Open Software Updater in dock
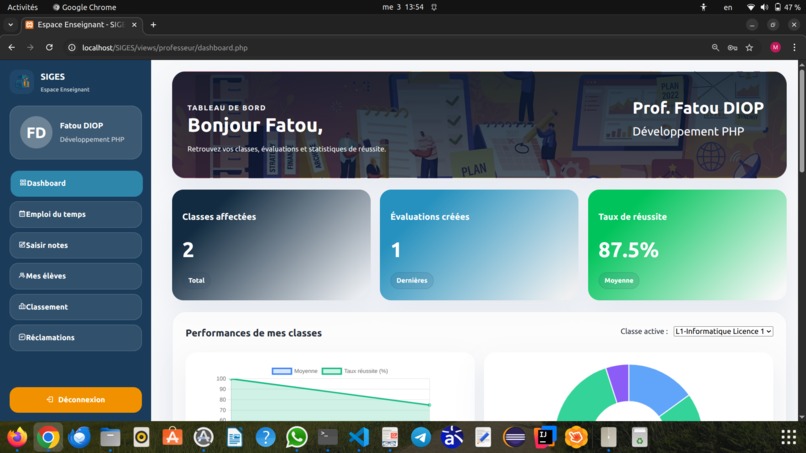806x453 pixels. click(204, 438)
